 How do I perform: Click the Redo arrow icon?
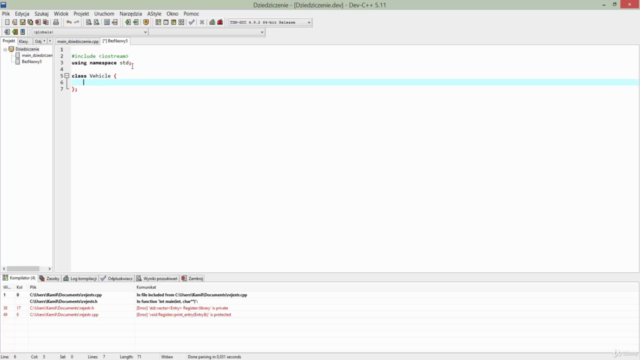[76, 22]
